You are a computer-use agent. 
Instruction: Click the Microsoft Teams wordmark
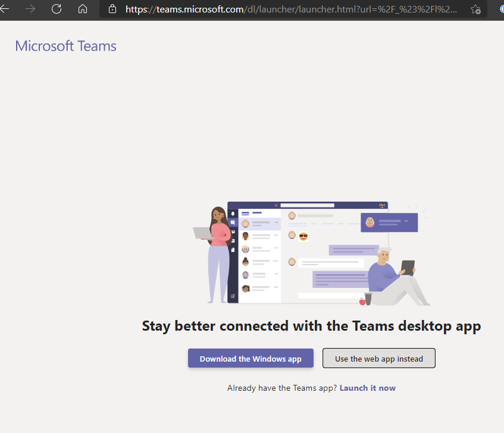[65, 46]
